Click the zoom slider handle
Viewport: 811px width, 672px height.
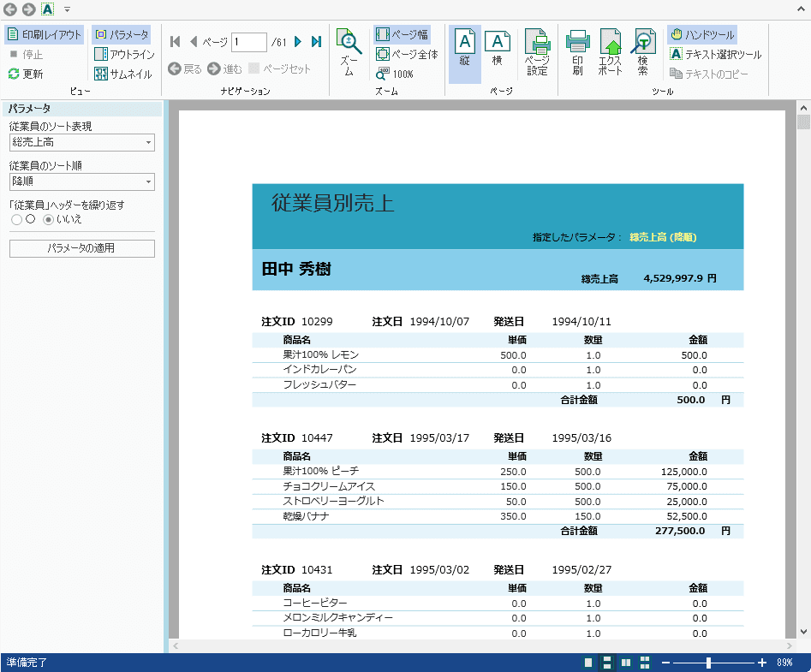[708, 663]
